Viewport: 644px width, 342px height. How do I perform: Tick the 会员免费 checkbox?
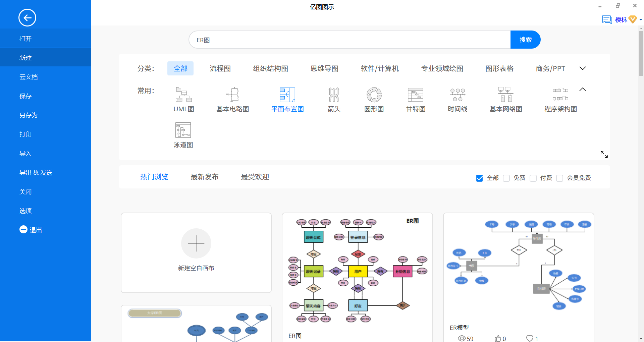point(560,178)
